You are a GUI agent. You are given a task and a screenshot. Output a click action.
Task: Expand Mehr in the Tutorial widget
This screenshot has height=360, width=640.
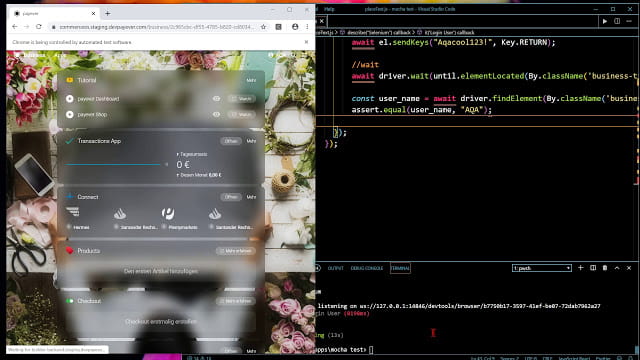click(251, 80)
